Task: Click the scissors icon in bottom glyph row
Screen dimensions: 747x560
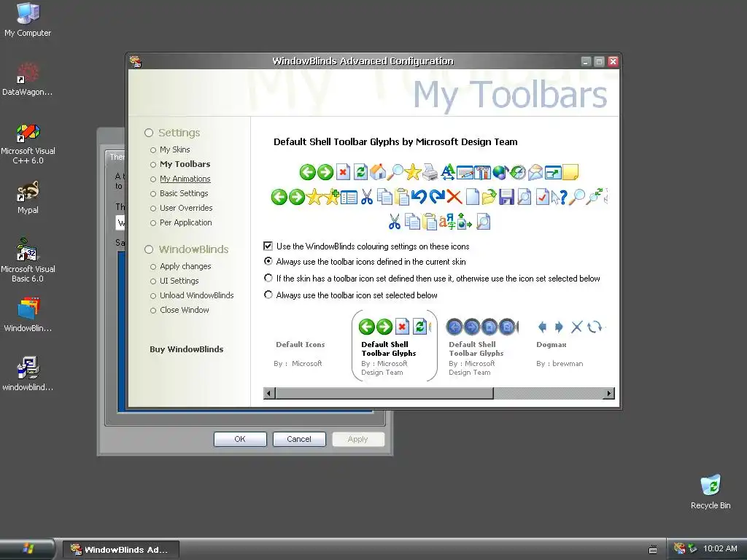Action: click(395, 222)
